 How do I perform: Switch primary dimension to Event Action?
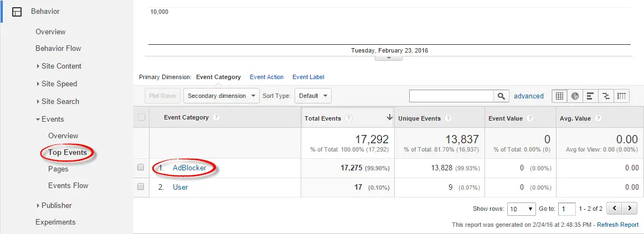[x=266, y=77]
